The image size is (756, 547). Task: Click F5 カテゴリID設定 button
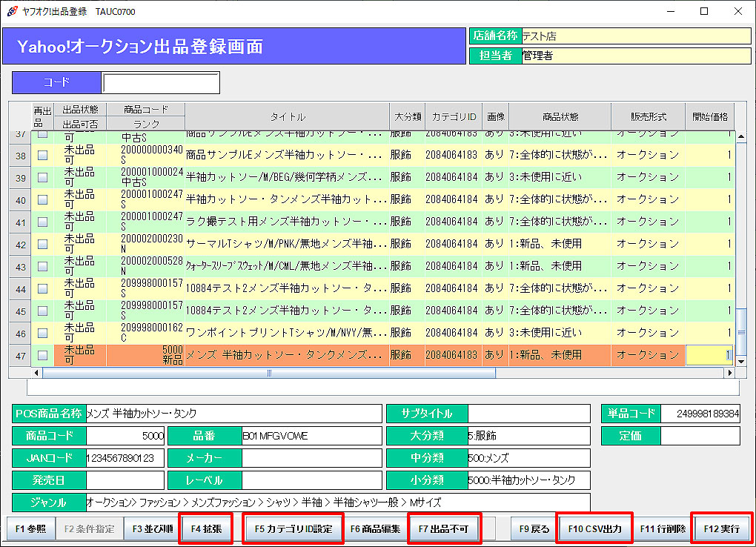pyautogui.click(x=294, y=529)
